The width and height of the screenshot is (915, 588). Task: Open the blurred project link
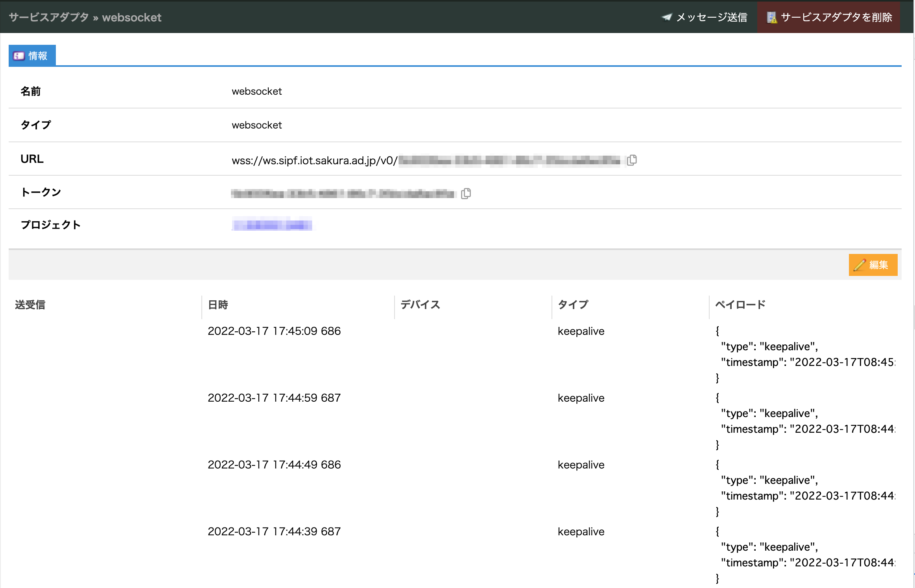272,225
